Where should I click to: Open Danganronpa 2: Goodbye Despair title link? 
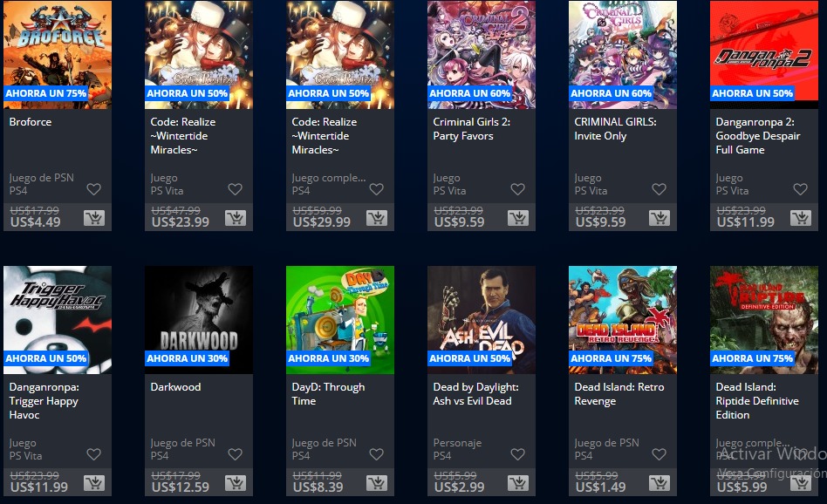point(757,135)
